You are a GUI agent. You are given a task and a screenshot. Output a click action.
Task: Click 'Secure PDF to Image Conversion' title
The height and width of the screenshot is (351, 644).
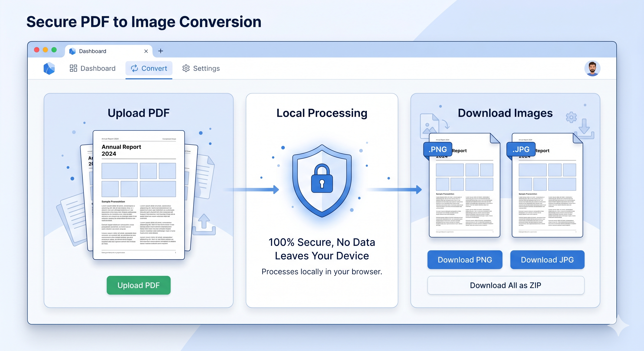144,22
